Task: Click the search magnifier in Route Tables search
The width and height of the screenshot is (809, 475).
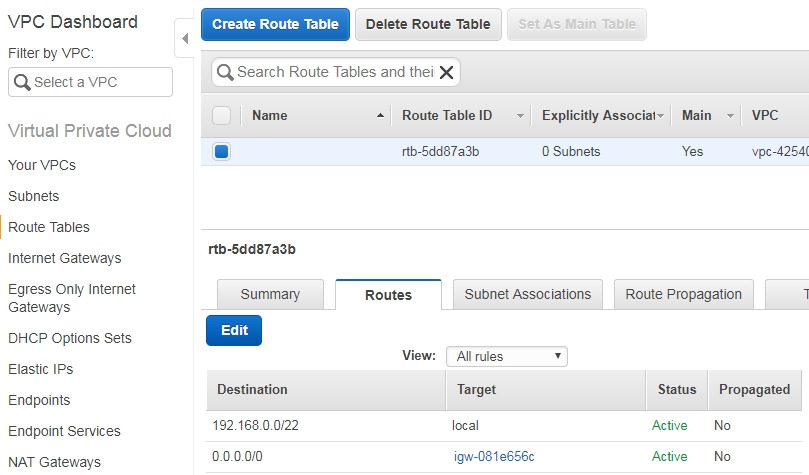Action: (x=225, y=72)
